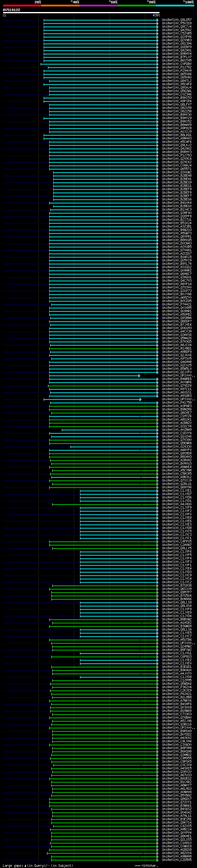Click the UniRef100_Q9K714 label
The width and height of the screenshot is (197, 868).
pyautogui.click(x=177, y=822)
